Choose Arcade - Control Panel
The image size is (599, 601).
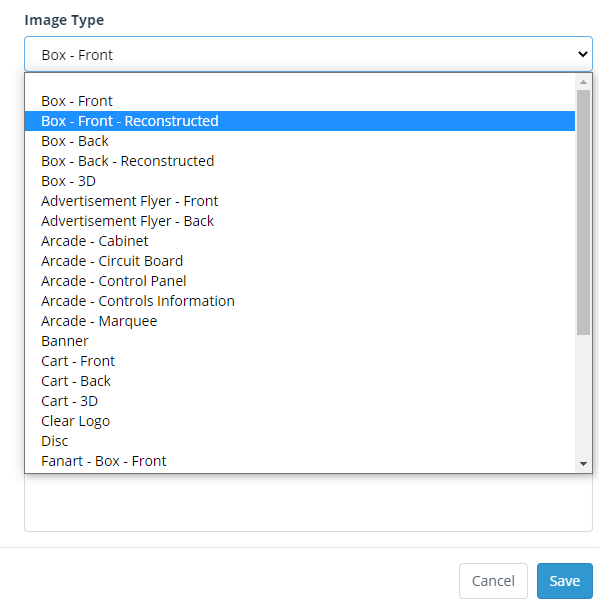(x=300, y=281)
